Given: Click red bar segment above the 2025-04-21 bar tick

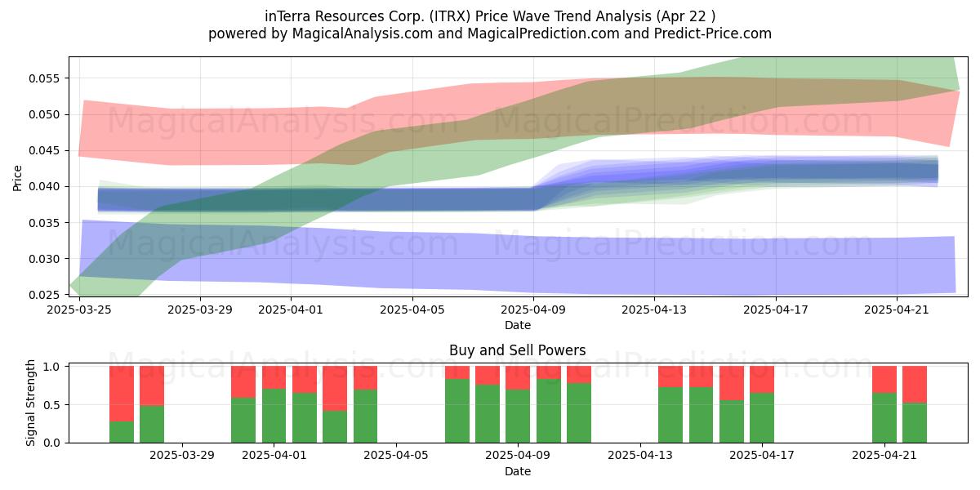Looking at the screenshot, I should point(884,380).
